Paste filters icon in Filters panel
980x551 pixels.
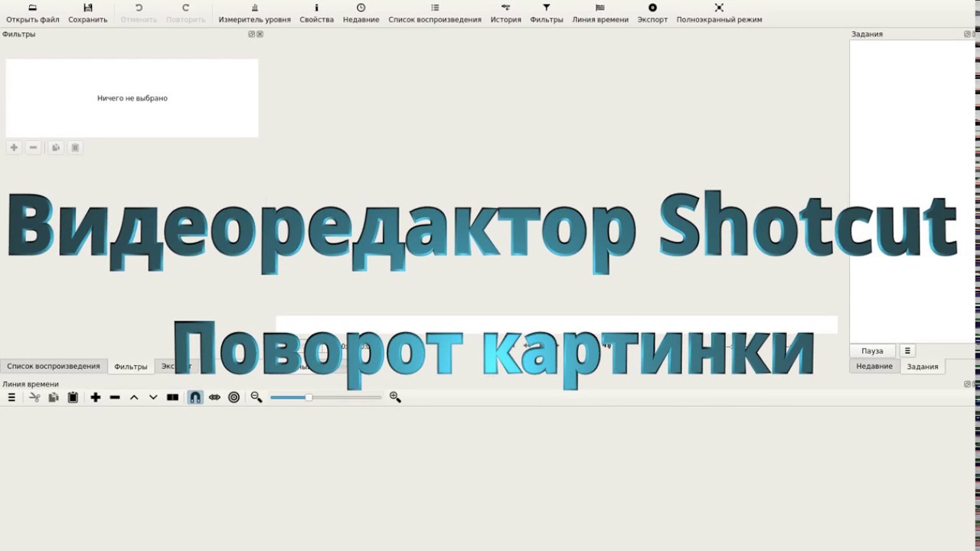75,148
